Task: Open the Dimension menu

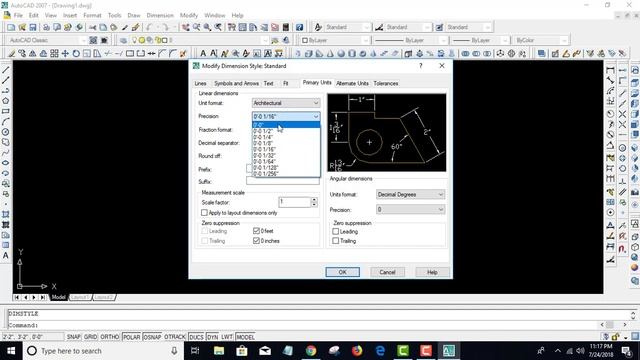Action: click(x=160, y=15)
